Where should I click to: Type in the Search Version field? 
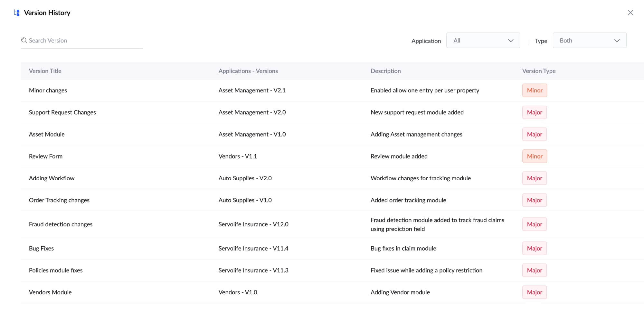click(x=84, y=41)
